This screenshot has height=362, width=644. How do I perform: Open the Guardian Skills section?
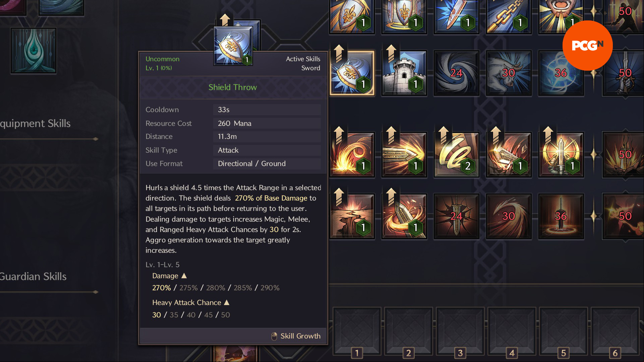(33, 276)
